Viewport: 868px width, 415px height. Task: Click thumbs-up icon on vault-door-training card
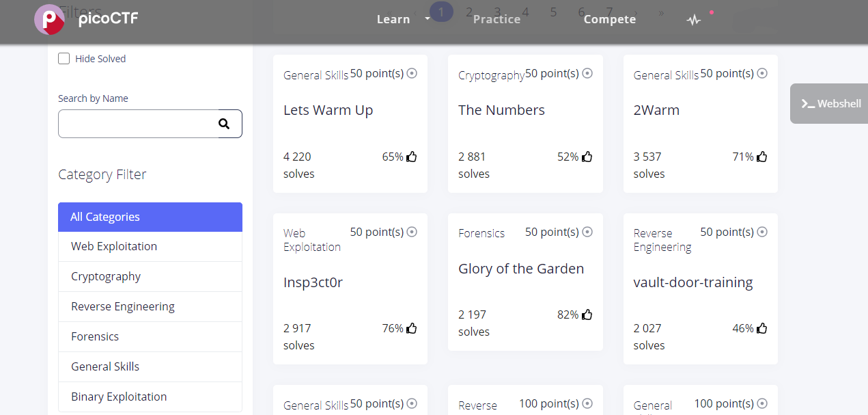click(762, 328)
